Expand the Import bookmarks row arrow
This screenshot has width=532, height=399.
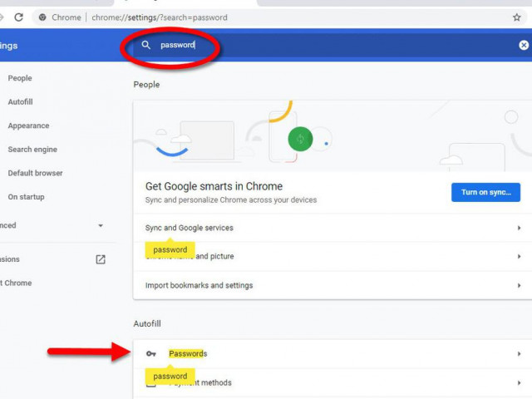519,285
